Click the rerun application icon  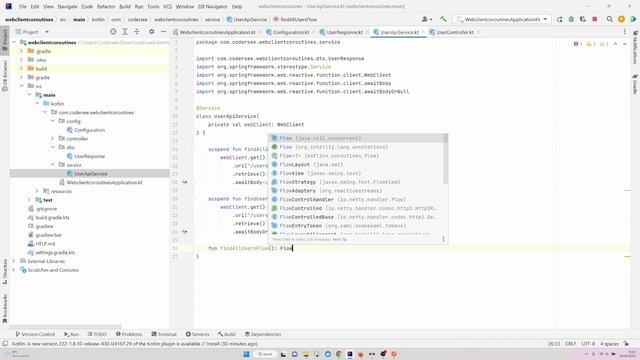point(560,19)
